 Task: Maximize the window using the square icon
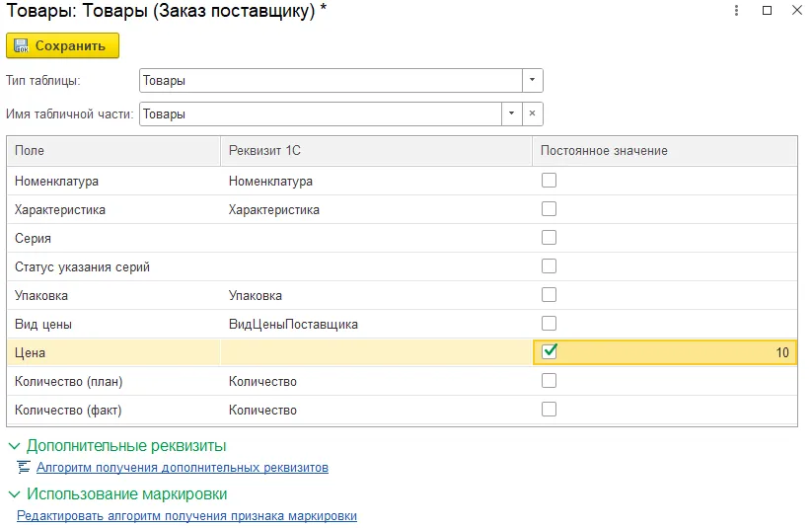pos(767,11)
